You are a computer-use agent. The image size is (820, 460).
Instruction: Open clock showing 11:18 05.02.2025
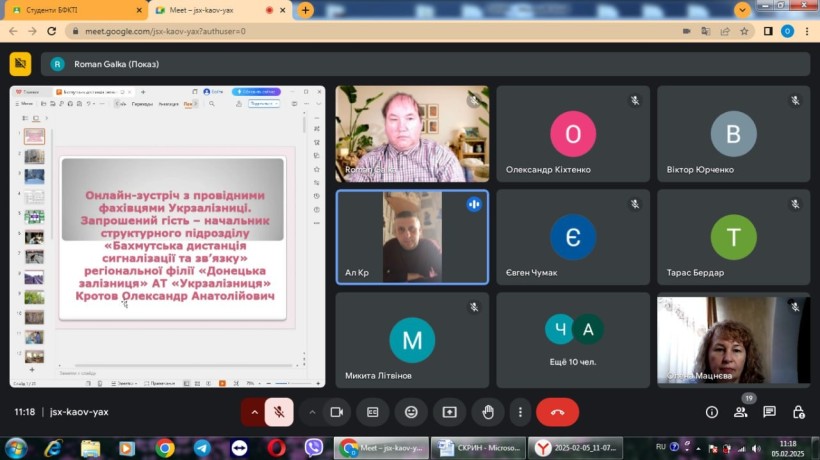788,448
